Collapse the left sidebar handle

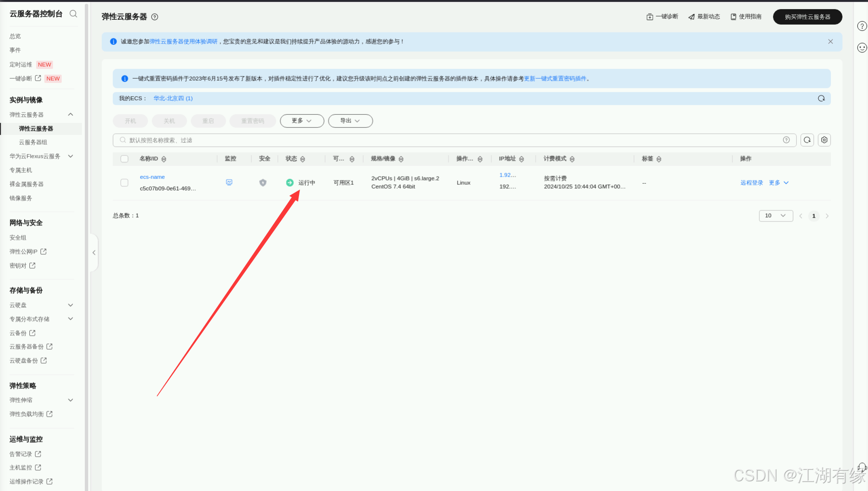pos(94,253)
